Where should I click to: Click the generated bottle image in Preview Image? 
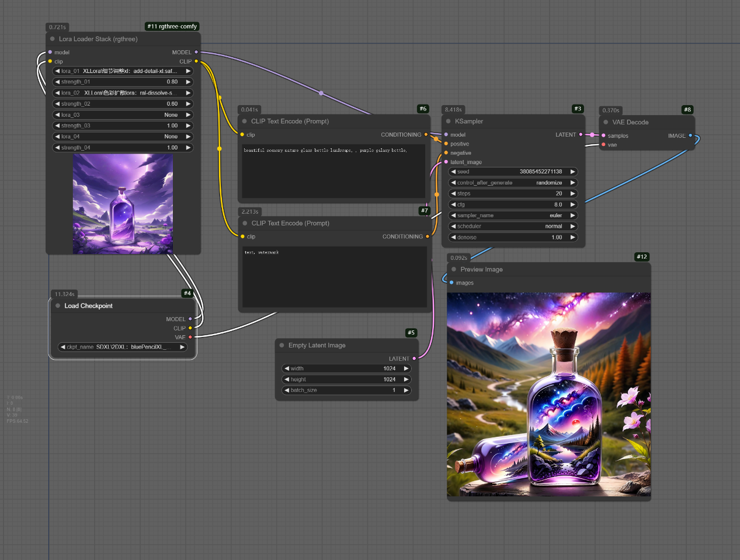pyautogui.click(x=548, y=395)
